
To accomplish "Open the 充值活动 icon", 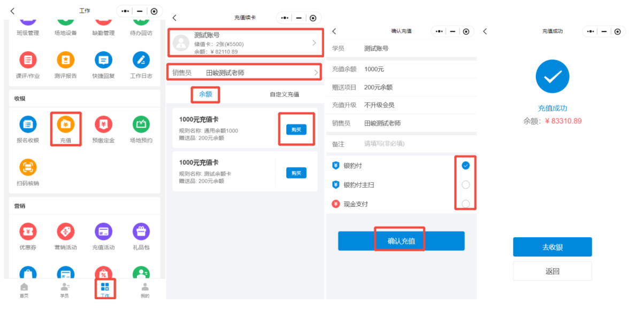I will click(x=103, y=231).
